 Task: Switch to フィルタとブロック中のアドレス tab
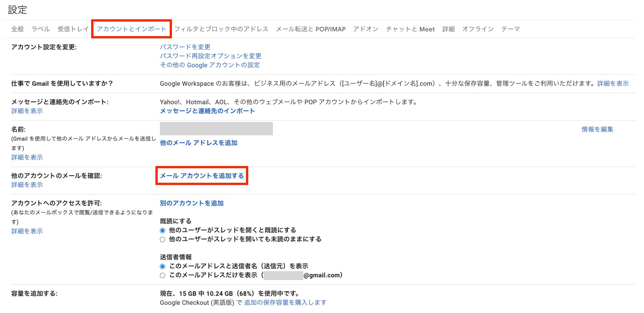(220, 29)
